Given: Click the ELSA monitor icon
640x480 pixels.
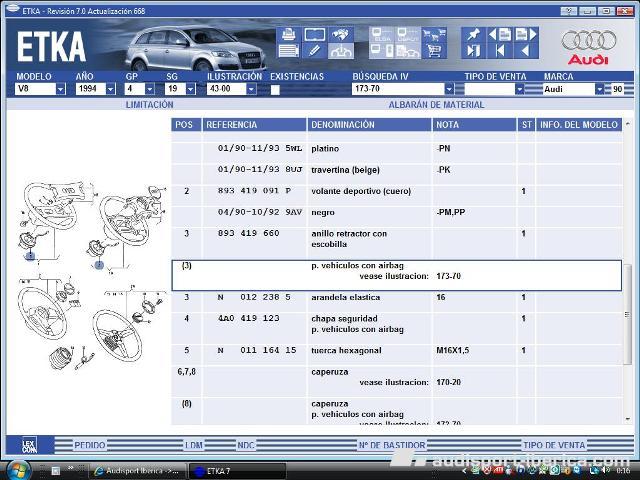Looking at the screenshot, I should 382,35.
